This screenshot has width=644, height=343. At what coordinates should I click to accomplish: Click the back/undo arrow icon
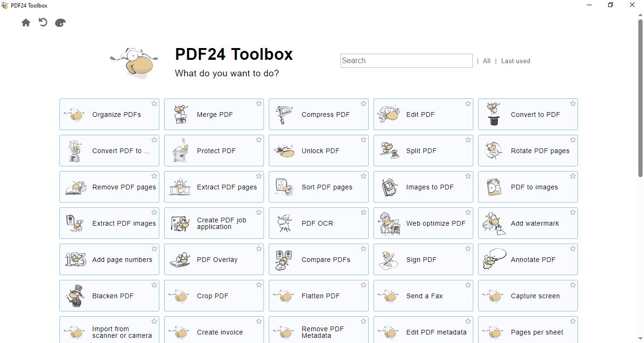(43, 22)
